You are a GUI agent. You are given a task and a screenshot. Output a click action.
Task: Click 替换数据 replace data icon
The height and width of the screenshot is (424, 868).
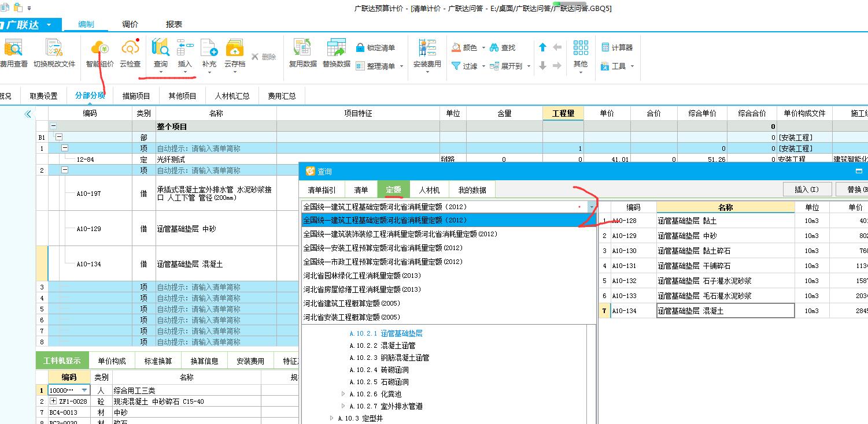[337, 54]
